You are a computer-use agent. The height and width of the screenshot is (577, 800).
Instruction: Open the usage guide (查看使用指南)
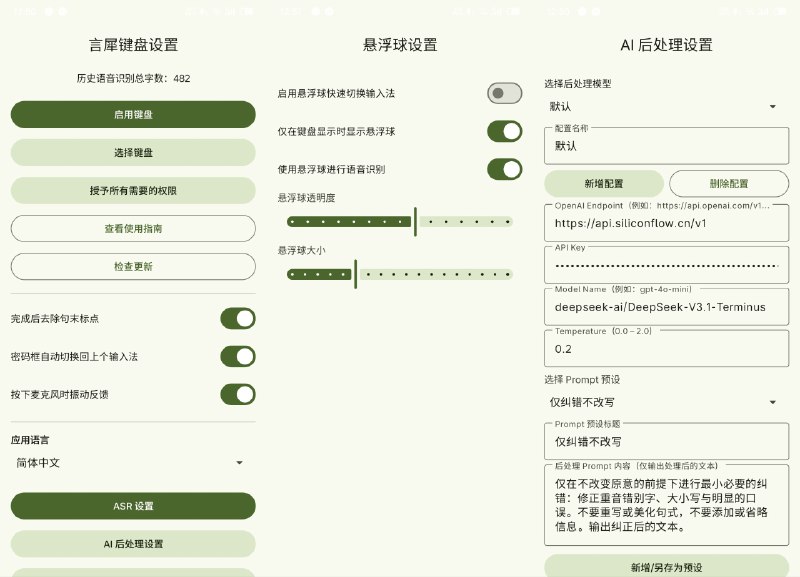click(133, 228)
